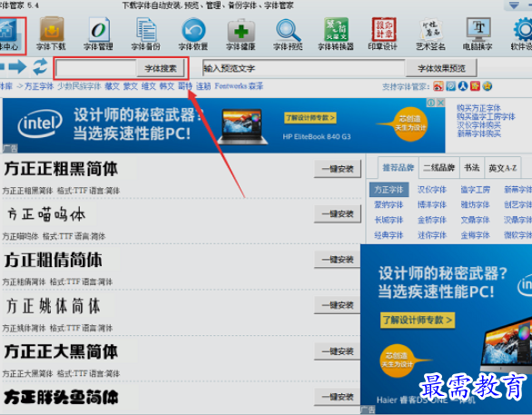
Task: Click the 字体效果预览 button
Action: tap(441, 68)
